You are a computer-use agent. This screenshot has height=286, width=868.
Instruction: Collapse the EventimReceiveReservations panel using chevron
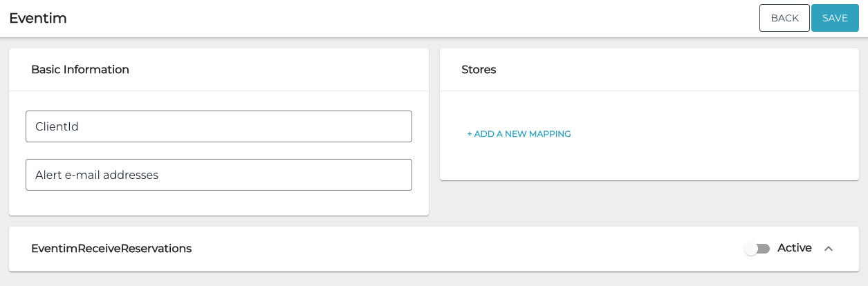829,249
